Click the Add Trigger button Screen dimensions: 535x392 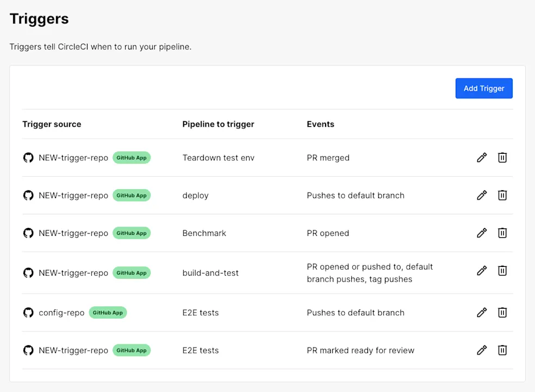[x=484, y=89]
